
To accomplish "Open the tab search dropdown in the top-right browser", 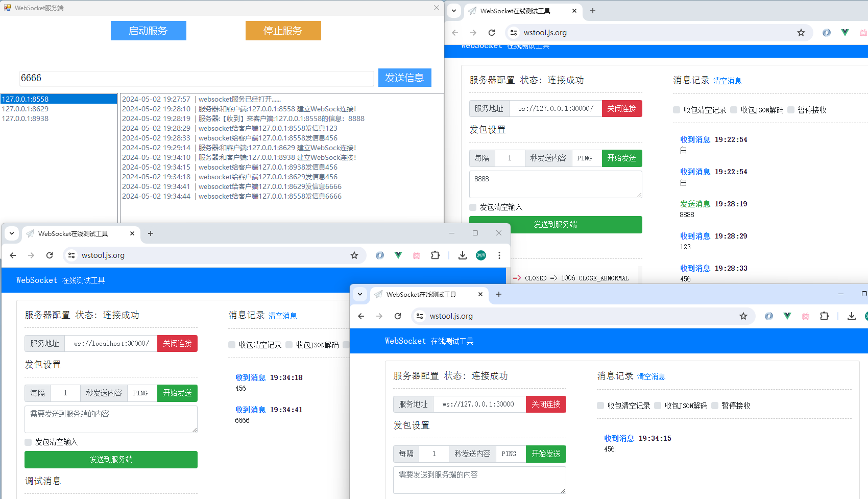I will [x=454, y=11].
